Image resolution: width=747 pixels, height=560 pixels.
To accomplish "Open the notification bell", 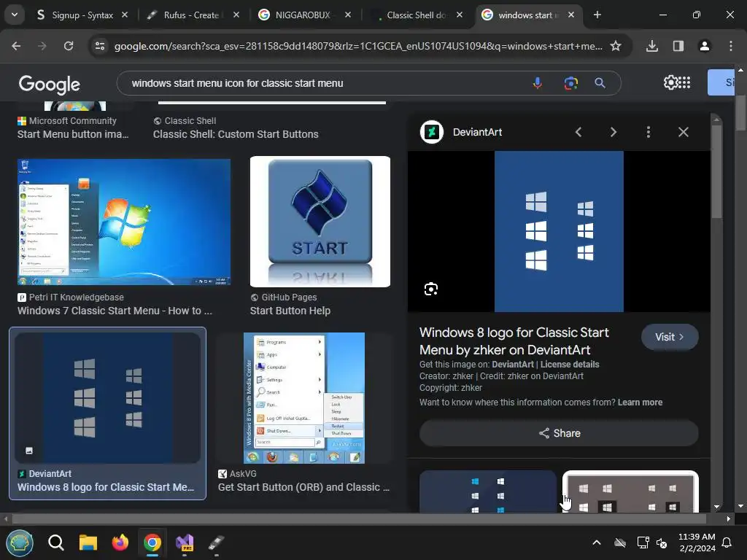I will click(x=727, y=542).
